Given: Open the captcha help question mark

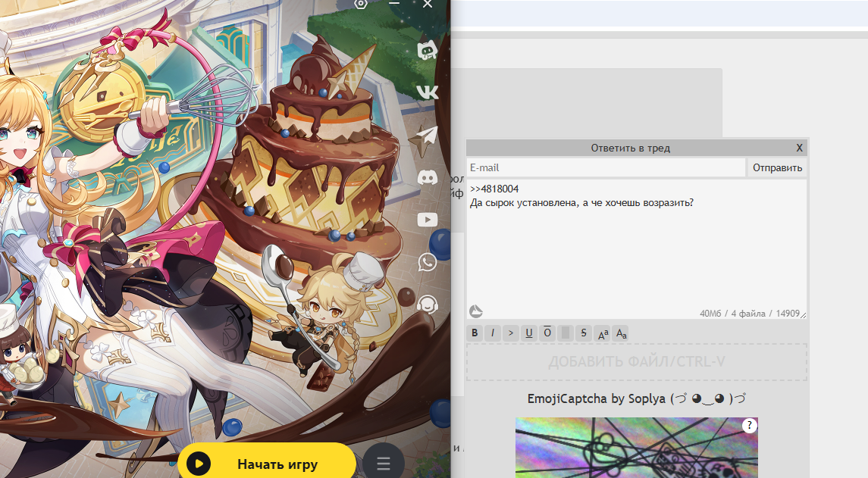Looking at the screenshot, I should tap(749, 426).
